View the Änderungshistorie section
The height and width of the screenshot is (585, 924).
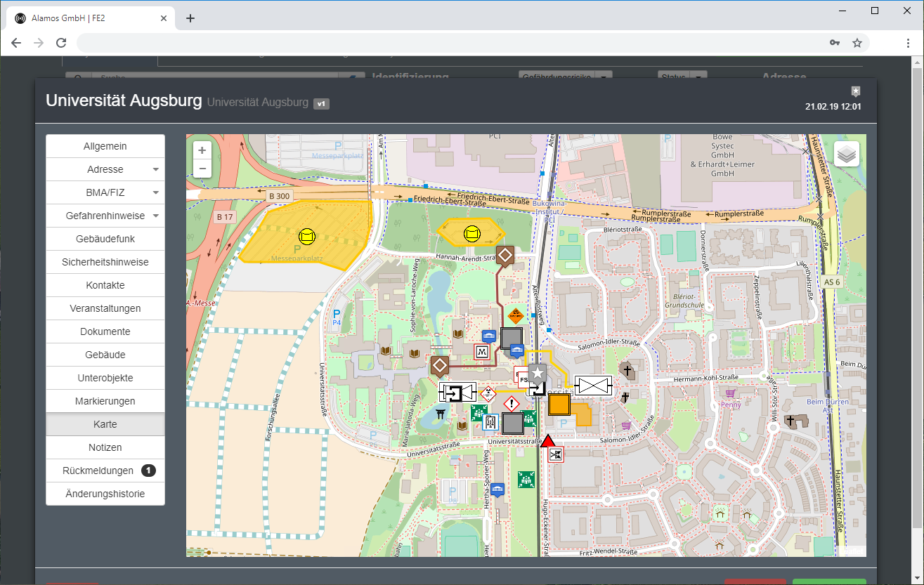[x=105, y=494]
